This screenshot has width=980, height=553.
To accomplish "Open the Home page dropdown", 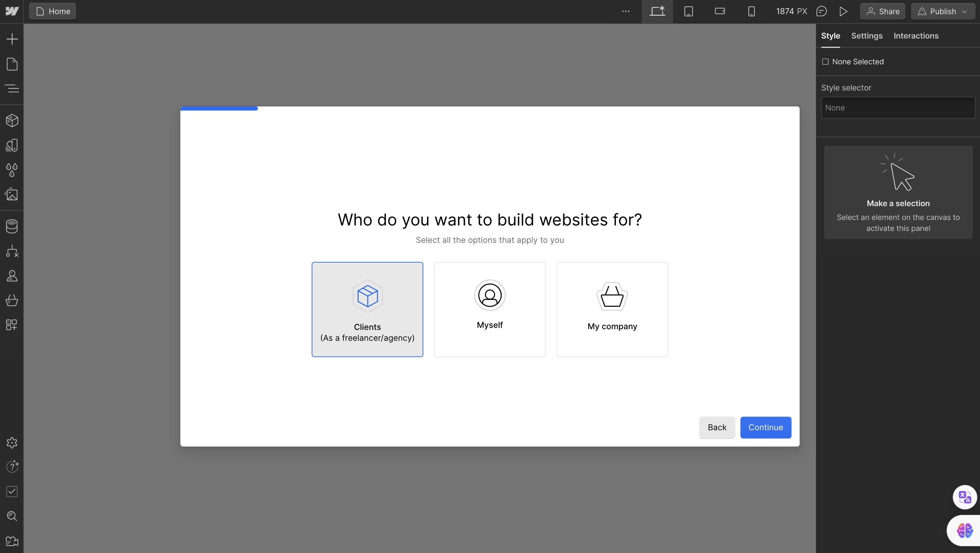I will tap(52, 12).
